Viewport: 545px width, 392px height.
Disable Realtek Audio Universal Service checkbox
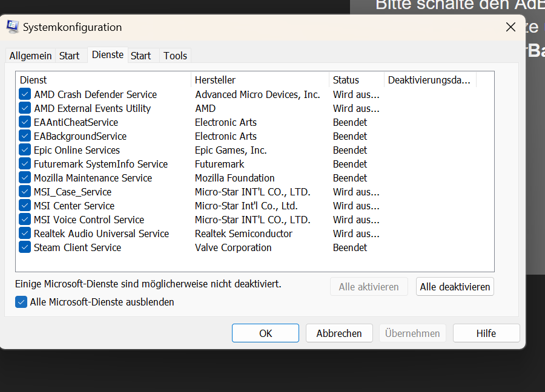tap(25, 234)
